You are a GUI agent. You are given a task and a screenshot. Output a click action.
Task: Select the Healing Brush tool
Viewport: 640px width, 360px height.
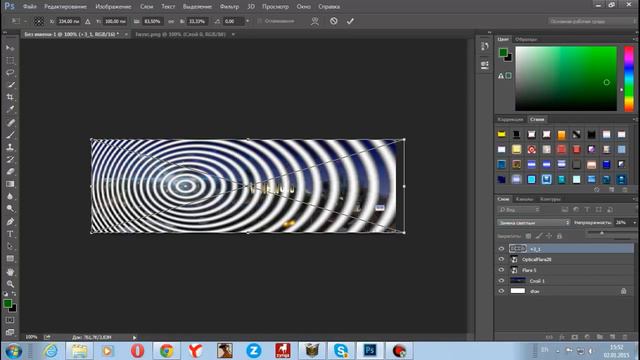point(10,122)
